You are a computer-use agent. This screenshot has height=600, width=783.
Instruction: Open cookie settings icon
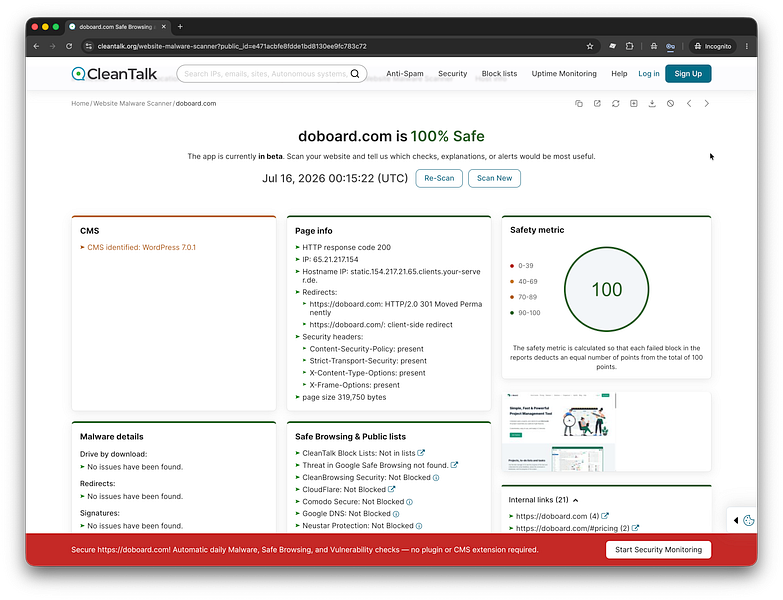tap(749, 520)
